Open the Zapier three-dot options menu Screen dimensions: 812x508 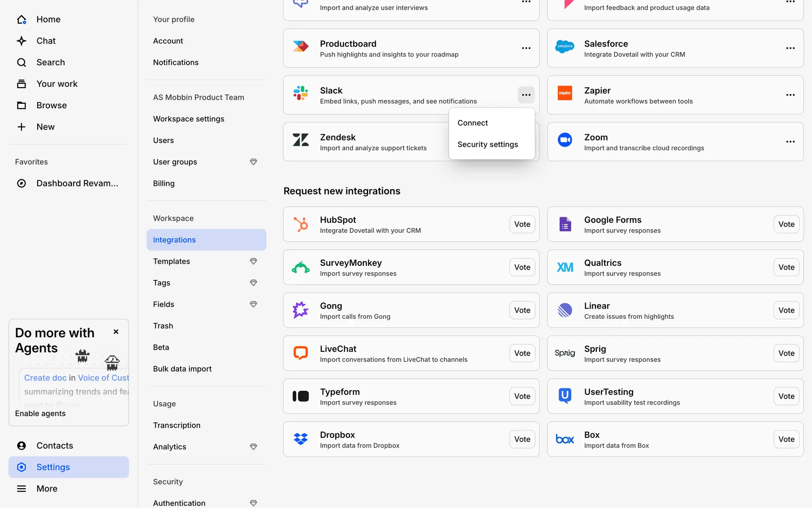(790, 95)
